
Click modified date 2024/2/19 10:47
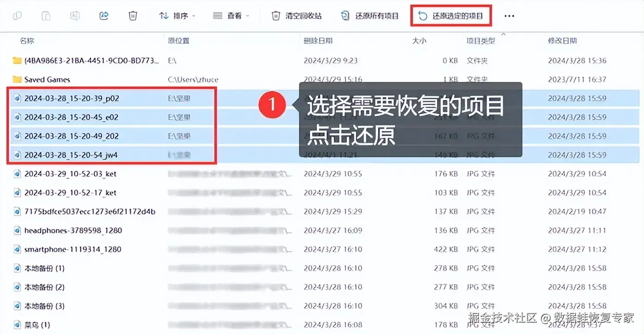(577, 211)
